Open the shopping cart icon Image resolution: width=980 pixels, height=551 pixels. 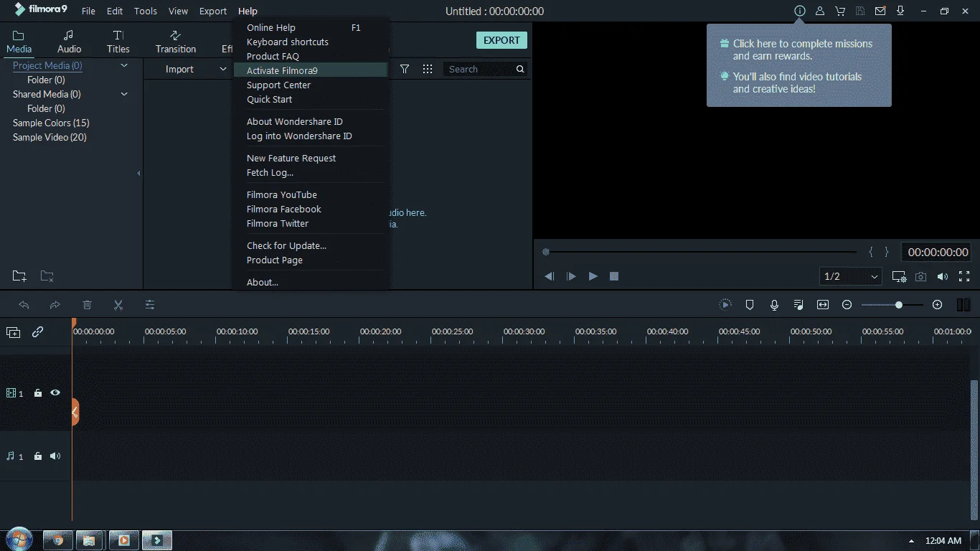(x=839, y=11)
